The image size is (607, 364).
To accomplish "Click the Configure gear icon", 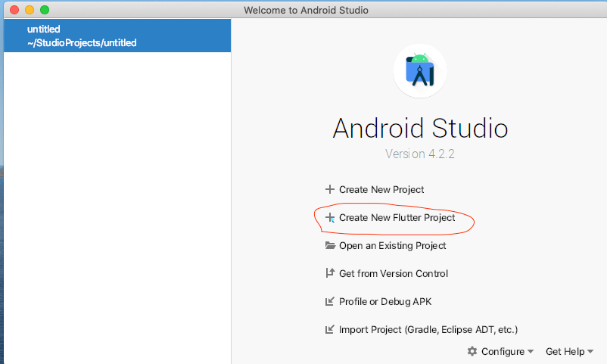I will [472, 351].
